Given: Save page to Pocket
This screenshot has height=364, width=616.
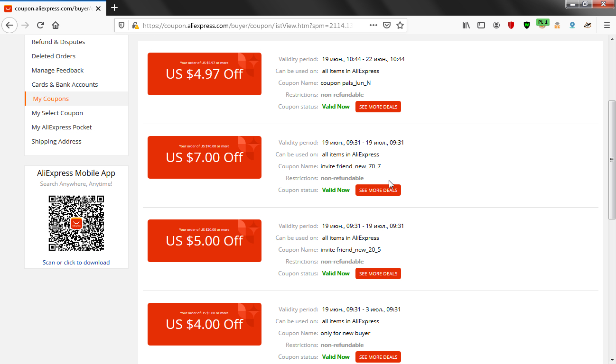Looking at the screenshot, I should coord(387,25).
